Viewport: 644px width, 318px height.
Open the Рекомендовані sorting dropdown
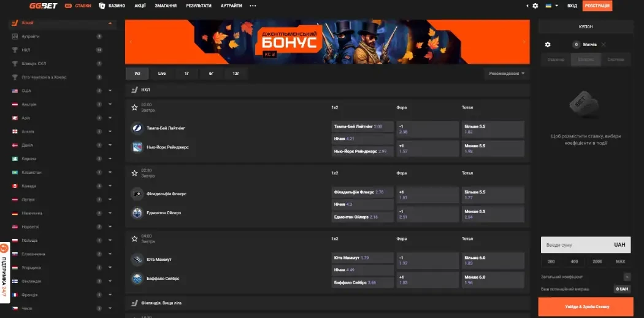point(507,74)
